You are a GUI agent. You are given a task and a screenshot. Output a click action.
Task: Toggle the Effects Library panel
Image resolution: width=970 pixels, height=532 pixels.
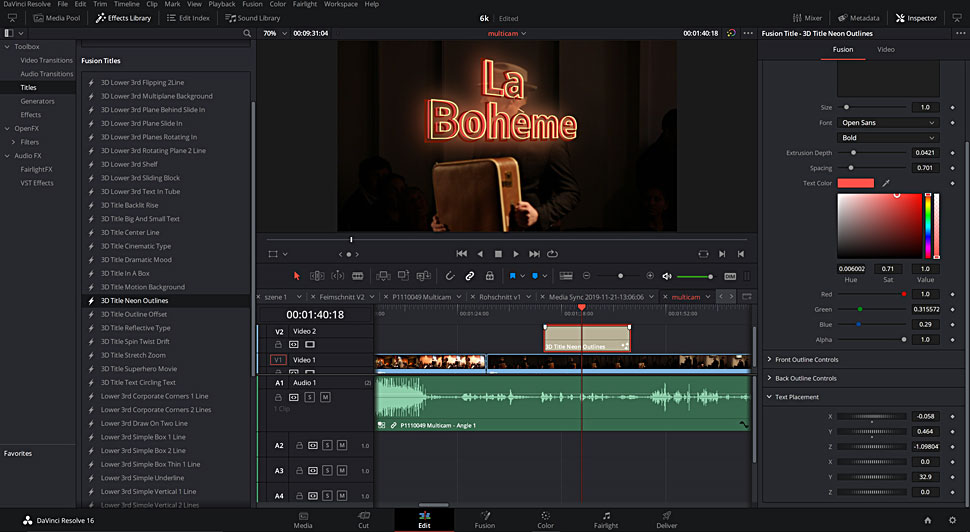124,18
